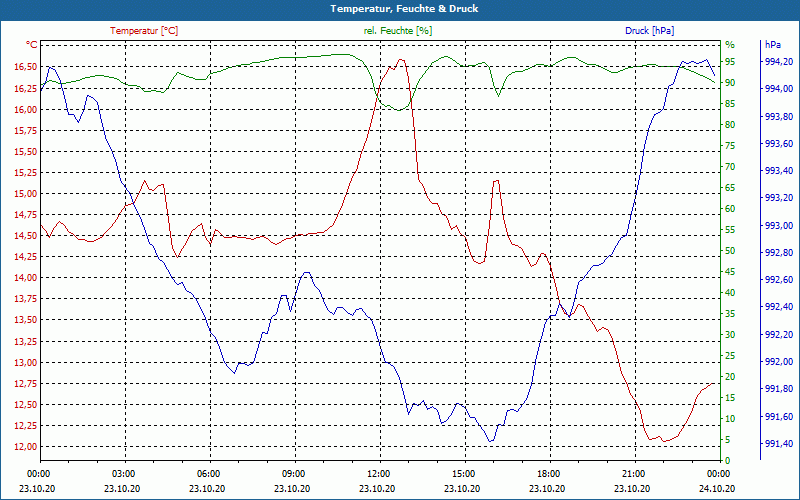This screenshot has height=500, width=800.
Task: Click the green '60' humidity axis value
Action: pos(730,209)
